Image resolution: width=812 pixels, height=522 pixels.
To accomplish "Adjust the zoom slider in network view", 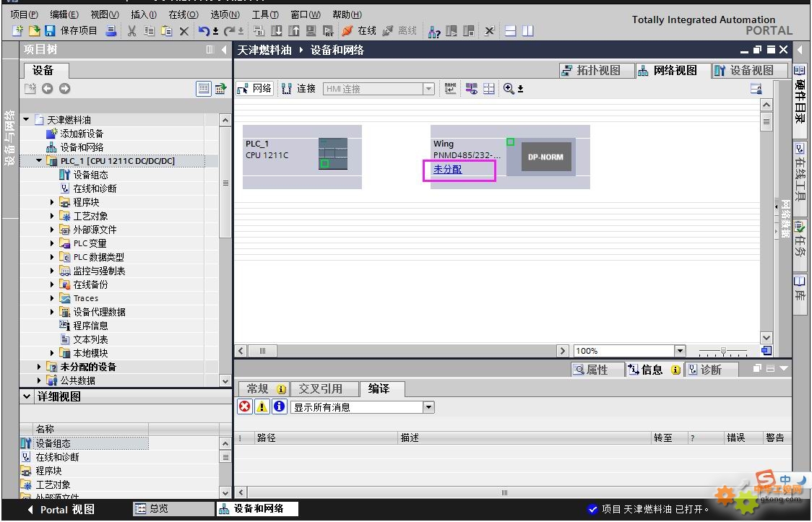I will [723, 352].
